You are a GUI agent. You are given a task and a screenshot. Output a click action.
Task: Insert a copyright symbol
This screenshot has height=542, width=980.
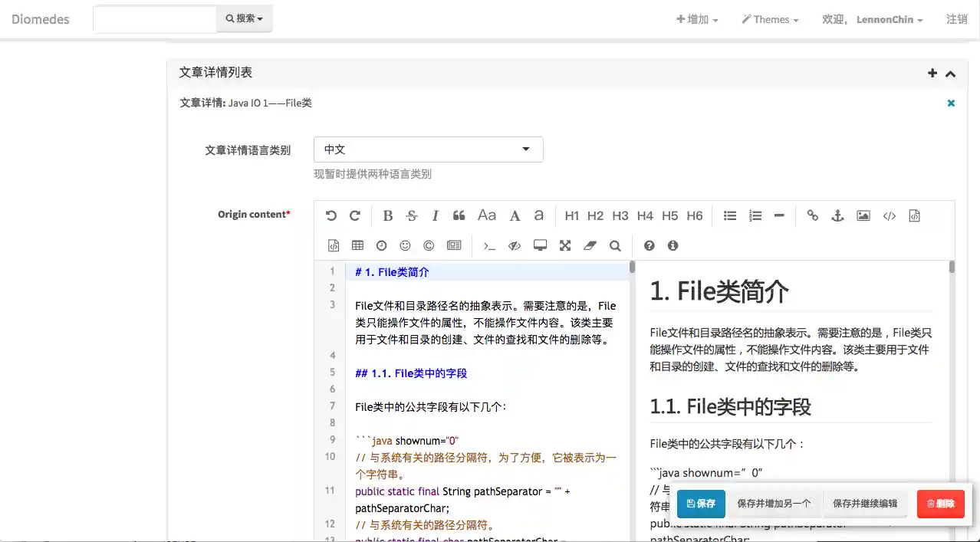point(428,245)
